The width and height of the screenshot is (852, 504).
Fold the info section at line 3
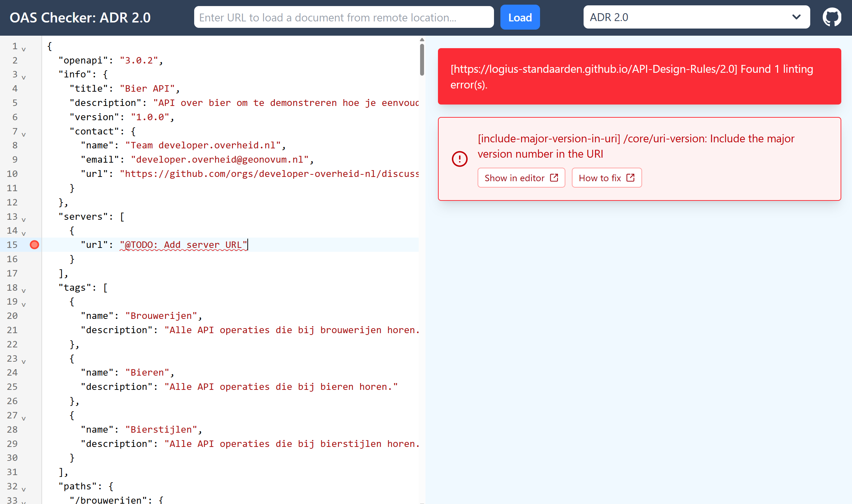pyautogui.click(x=24, y=78)
